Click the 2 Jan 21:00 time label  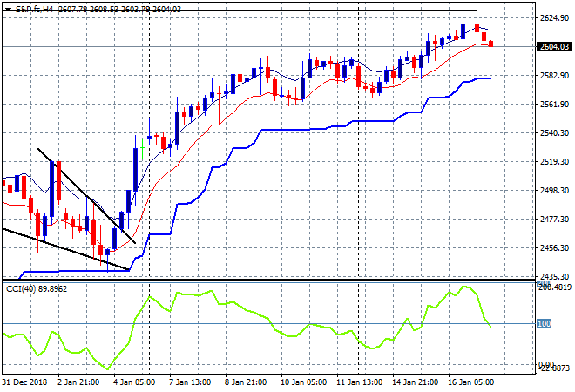pos(78,382)
